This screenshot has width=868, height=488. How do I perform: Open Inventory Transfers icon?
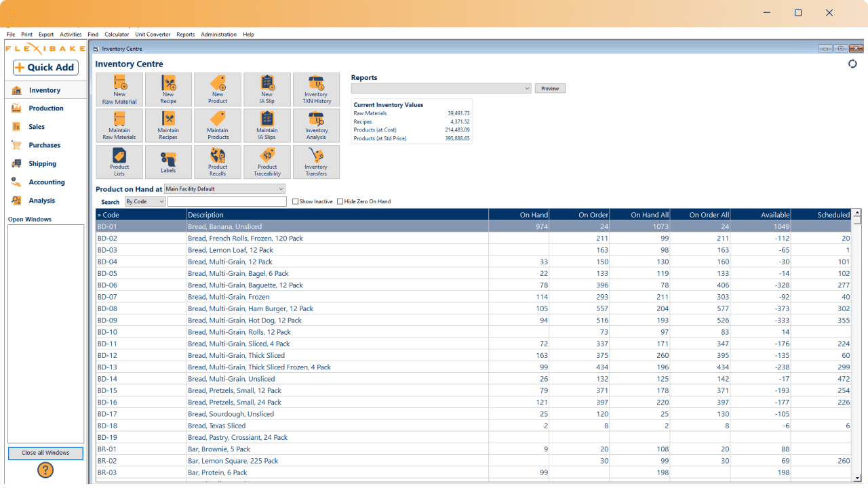(316, 162)
